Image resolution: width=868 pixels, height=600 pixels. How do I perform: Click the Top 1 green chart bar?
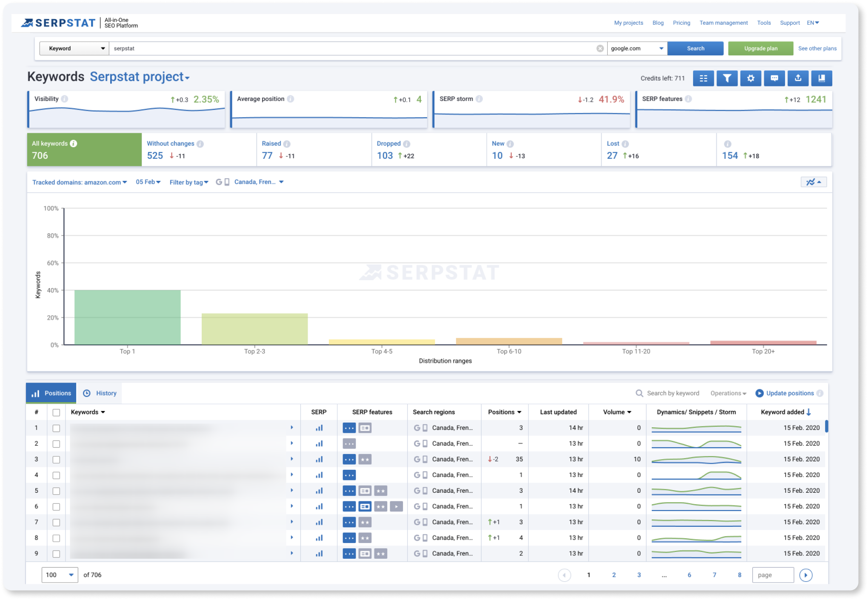point(127,317)
